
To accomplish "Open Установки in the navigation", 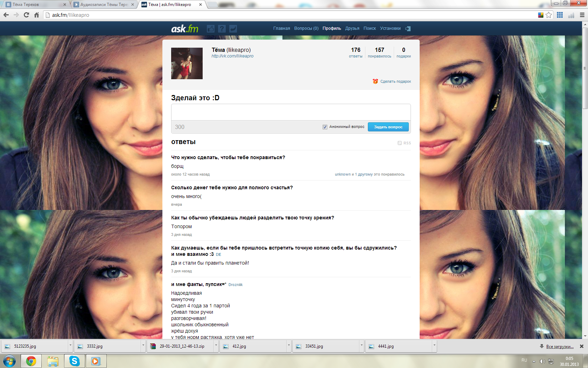I will pyautogui.click(x=390, y=28).
